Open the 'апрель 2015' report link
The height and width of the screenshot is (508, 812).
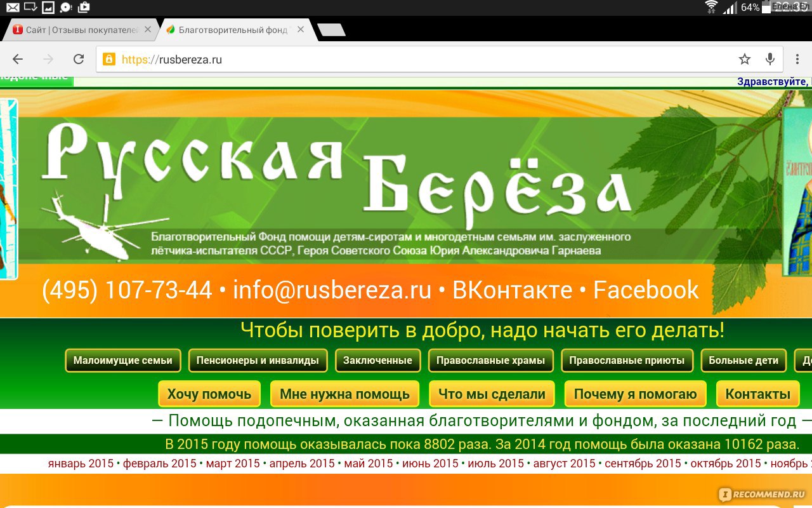[302, 464]
